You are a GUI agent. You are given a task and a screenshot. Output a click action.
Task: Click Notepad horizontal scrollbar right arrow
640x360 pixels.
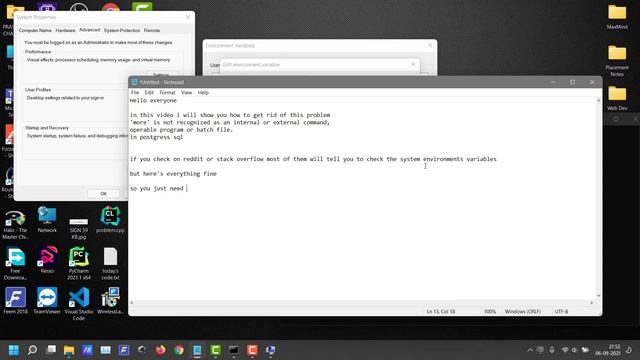tap(592, 302)
